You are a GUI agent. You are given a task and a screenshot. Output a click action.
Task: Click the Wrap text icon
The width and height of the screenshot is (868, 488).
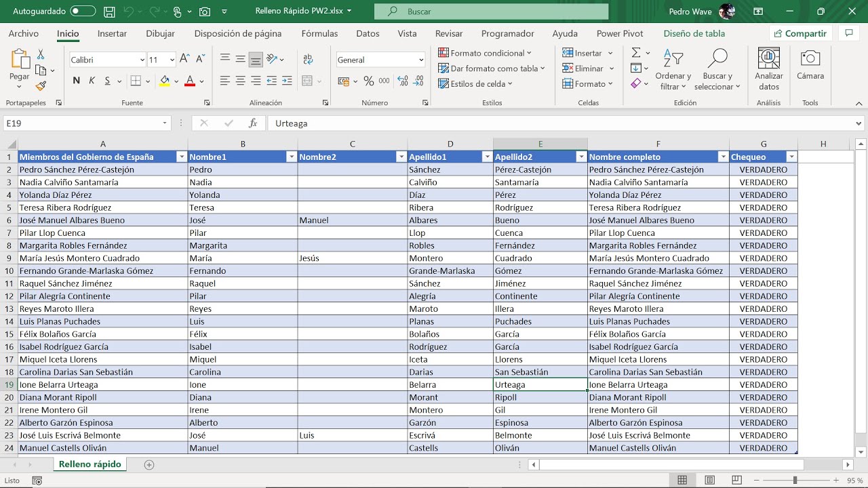[309, 60]
